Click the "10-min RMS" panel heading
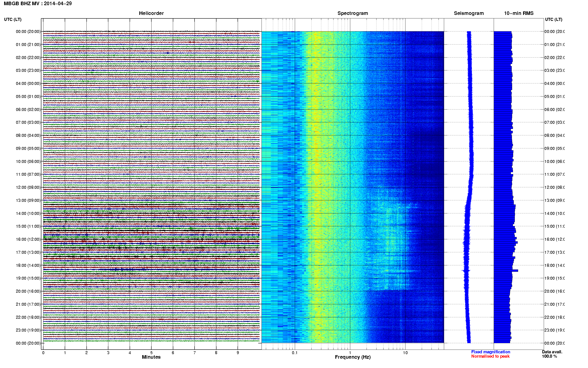The width and height of the screenshot is (588, 368). coord(519,13)
